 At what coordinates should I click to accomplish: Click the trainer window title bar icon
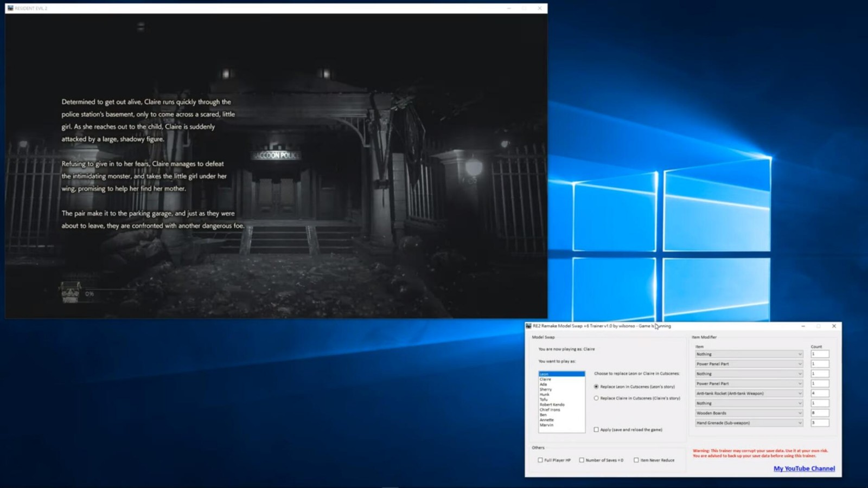click(x=528, y=326)
